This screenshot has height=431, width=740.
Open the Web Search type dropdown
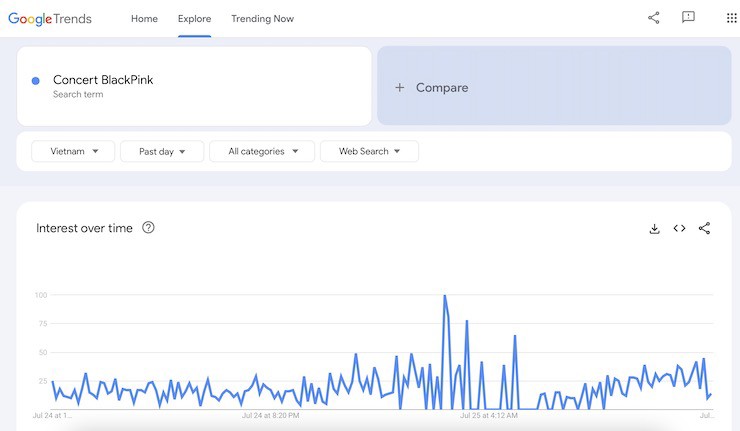click(x=369, y=151)
